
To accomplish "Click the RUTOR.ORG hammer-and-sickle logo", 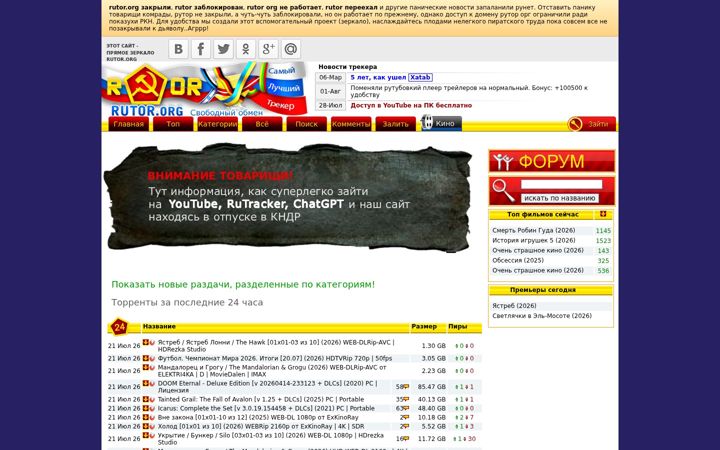I will (204, 89).
